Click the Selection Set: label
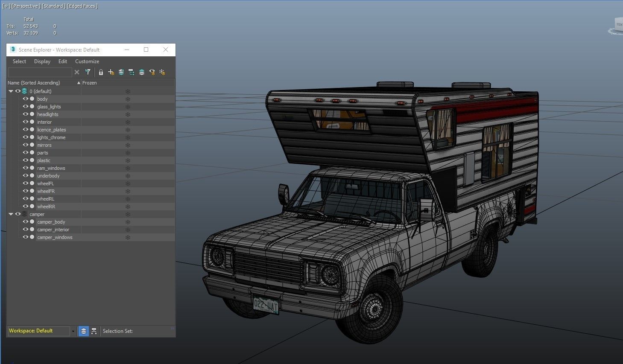Screen dimensions: 623x364 tap(117, 331)
